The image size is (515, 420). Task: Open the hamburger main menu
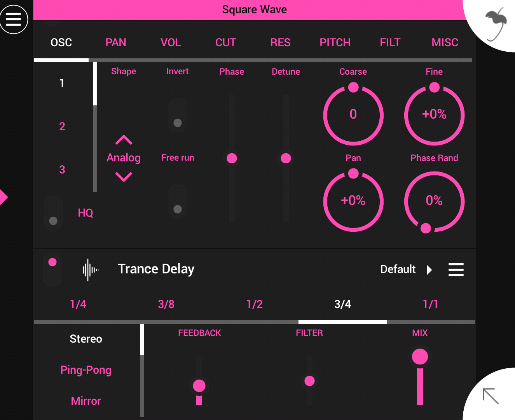click(14, 19)
